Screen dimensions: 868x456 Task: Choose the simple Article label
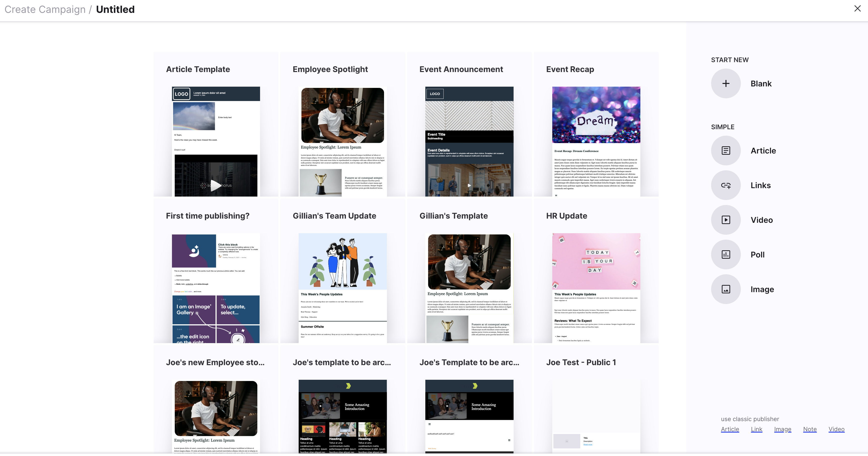[763, 151]
